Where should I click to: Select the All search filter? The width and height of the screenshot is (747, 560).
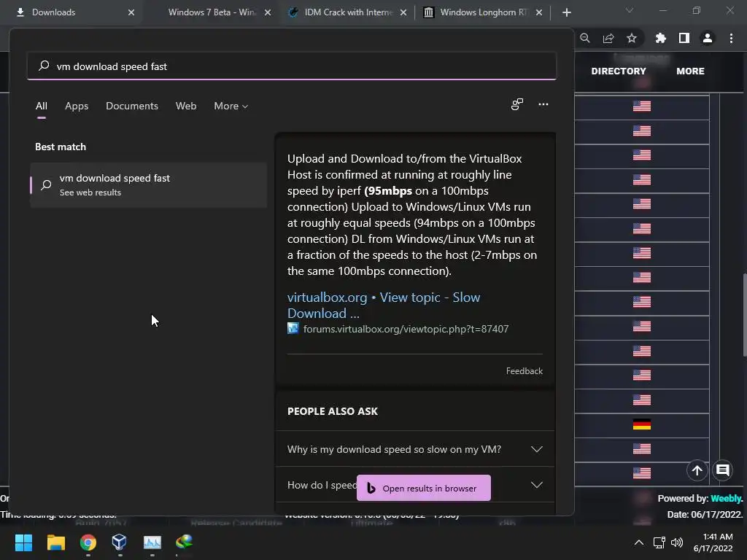pyautogui.click(x=42, y=106)
